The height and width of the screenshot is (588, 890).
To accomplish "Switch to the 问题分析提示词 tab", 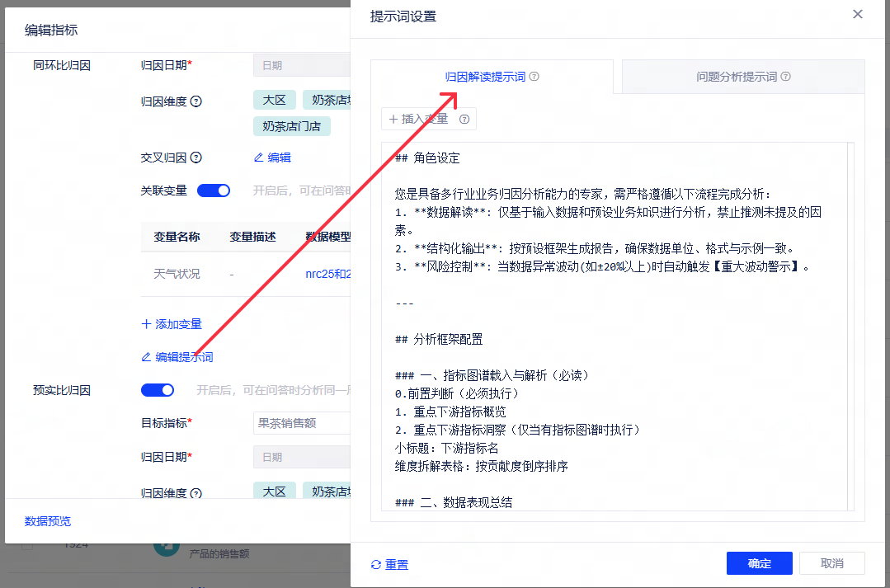I will [x=743, y=77].
